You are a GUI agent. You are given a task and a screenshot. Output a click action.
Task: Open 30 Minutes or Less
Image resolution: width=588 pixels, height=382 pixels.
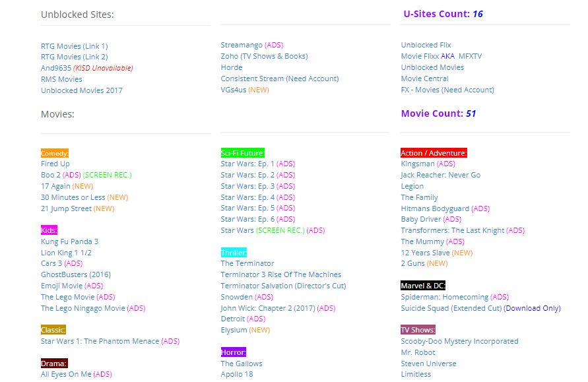73,197
